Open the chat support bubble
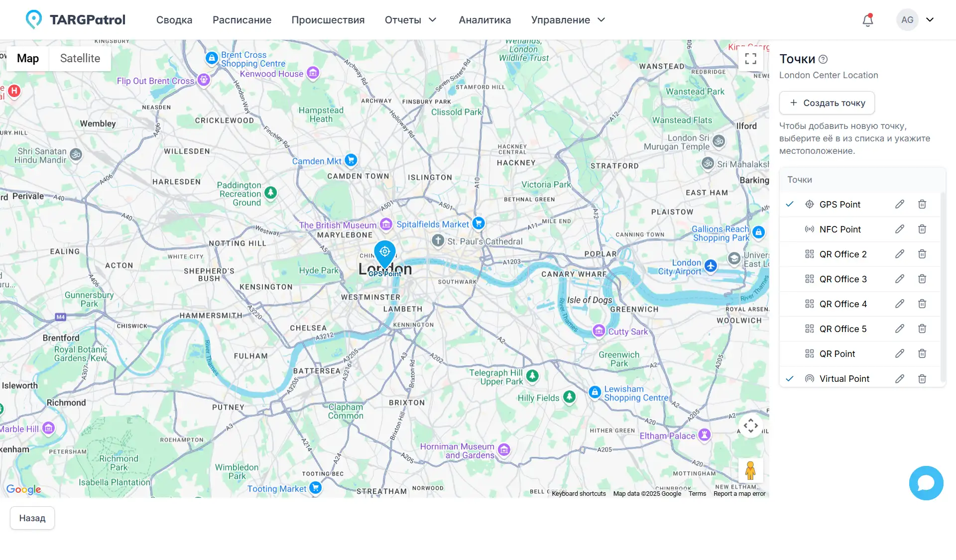Viewport: 956px width, 560px height. [926, 483]
